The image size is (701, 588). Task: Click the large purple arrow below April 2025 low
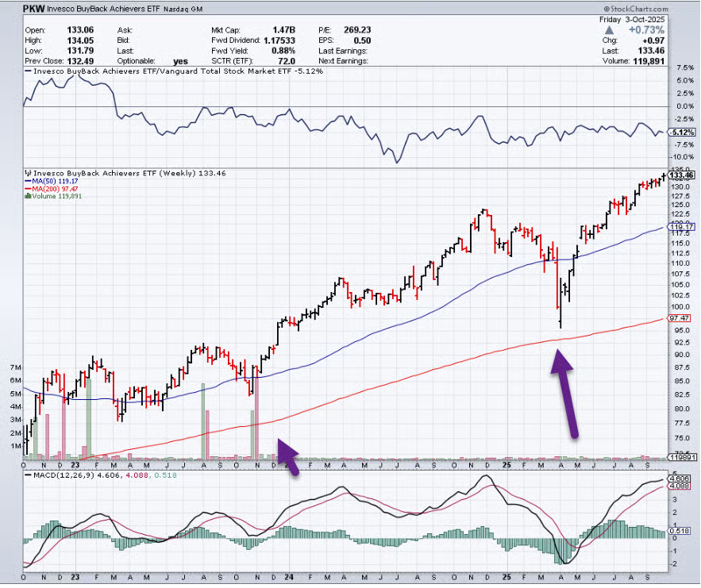[564, 391]
